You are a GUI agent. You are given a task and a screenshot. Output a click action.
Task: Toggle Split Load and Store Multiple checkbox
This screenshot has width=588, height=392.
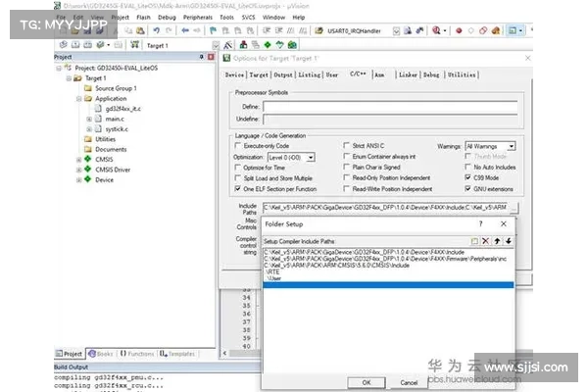point(237,177)
